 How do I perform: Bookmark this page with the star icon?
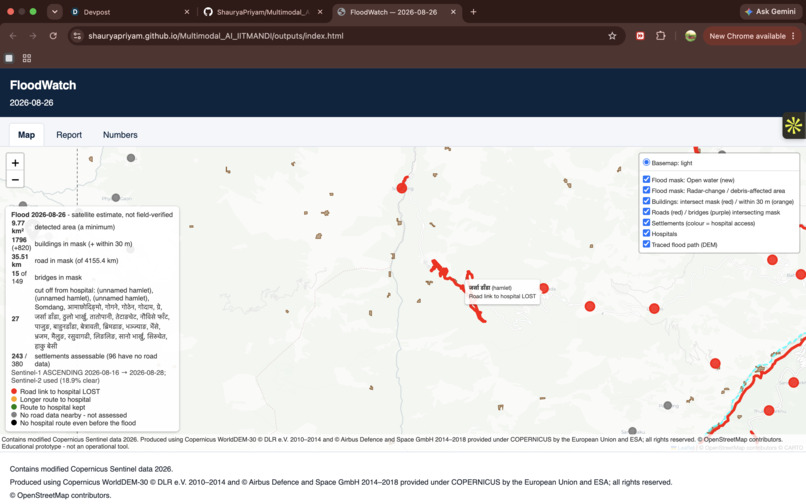612,36
